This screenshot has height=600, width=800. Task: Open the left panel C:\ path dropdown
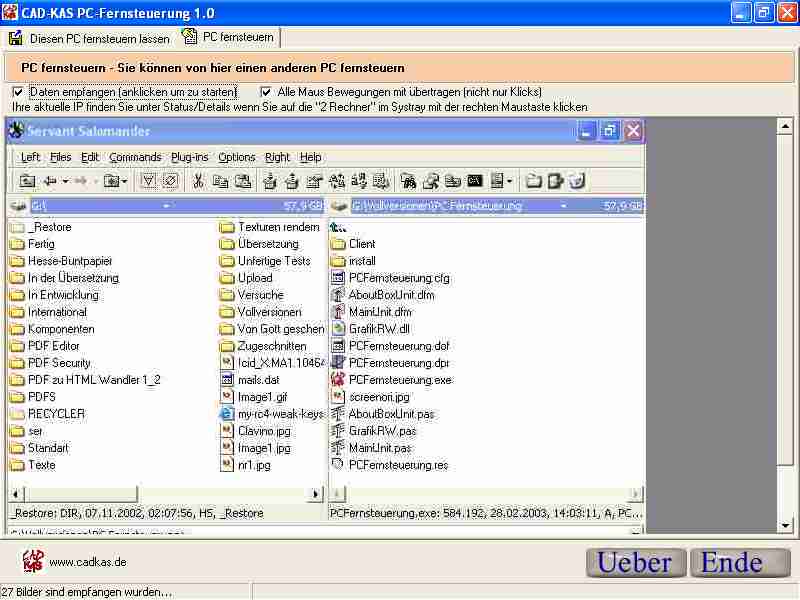click(166, 206)
